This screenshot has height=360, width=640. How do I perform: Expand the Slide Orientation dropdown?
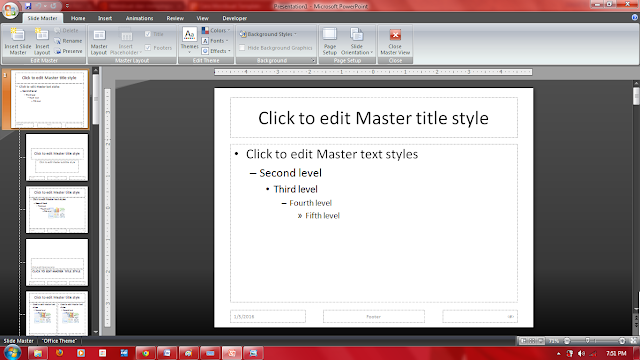click(x=357, y=42)
